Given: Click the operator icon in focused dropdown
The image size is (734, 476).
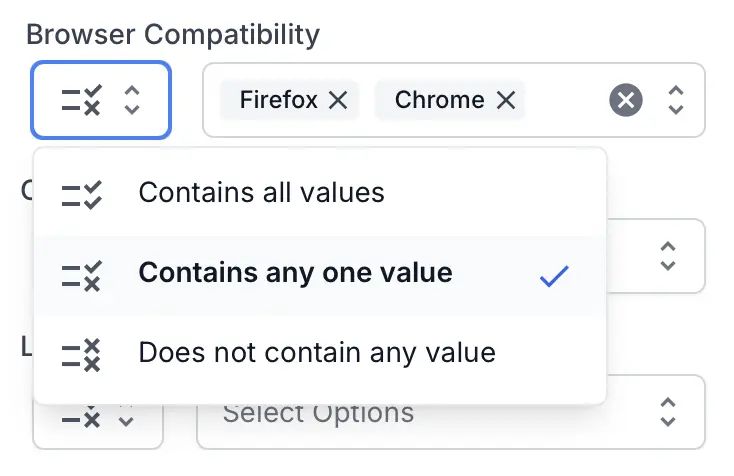Looking at the screenshot, I should point(81,100).
